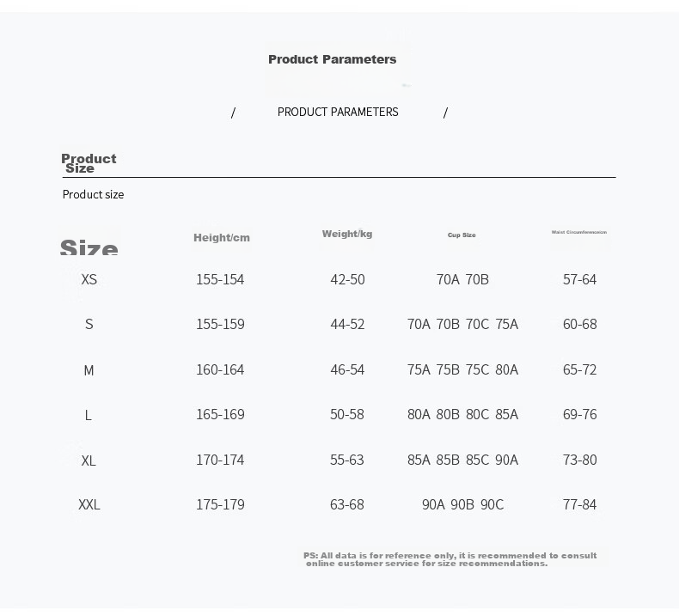Image resolution: width=679 pixels, height=616 pixels.
Task: Click cup size 90A 90B 90C
Action: pyautogui.click(x=463, y=505)
